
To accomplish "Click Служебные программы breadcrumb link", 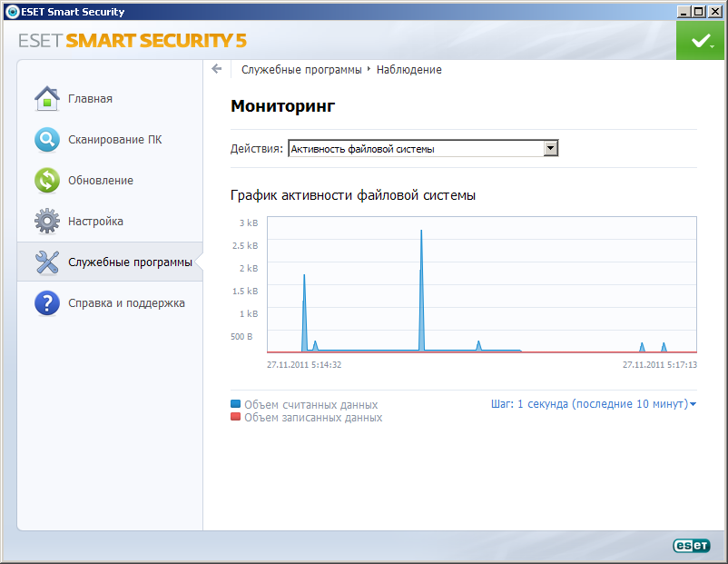I will tap(301, 70).
